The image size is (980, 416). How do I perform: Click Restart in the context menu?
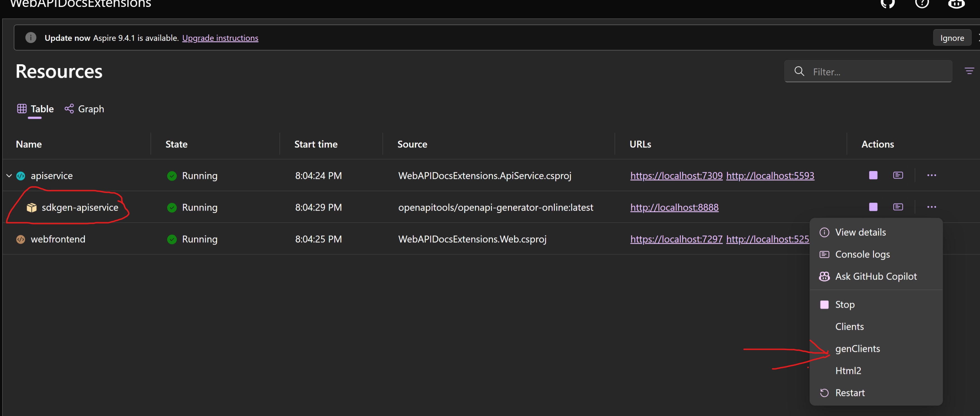850,393
